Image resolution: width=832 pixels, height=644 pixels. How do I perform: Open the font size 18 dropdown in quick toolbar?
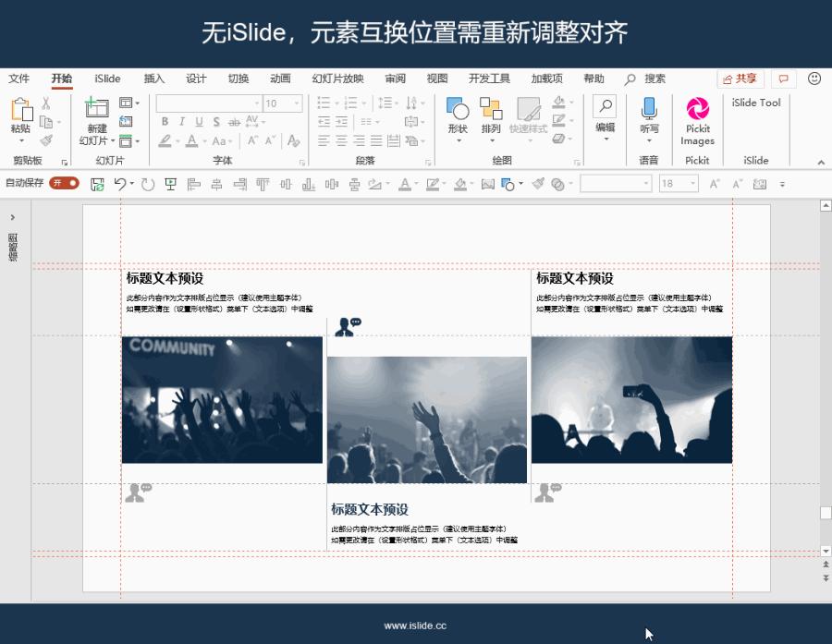click(x=692, y=184)
